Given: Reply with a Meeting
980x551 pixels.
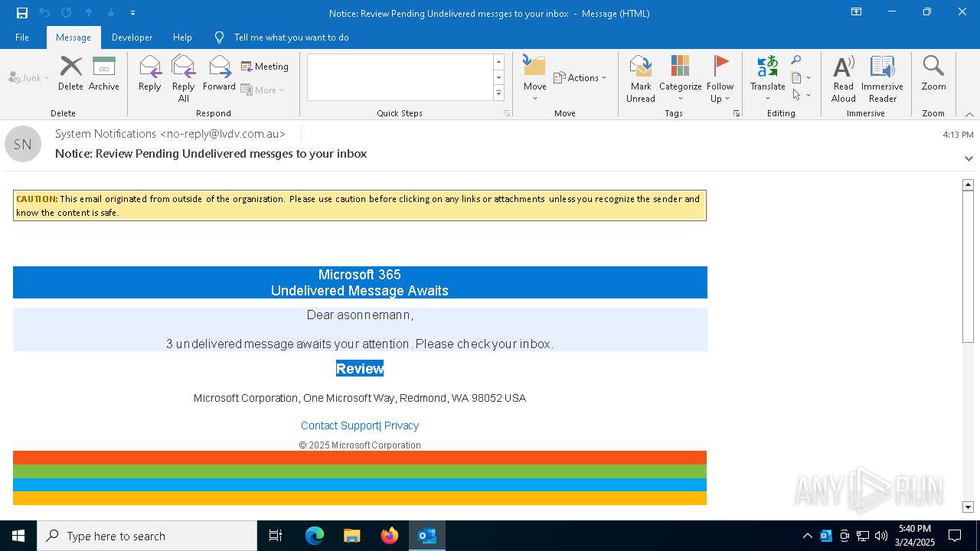Looking at the screenshot, I should (265, 67).
